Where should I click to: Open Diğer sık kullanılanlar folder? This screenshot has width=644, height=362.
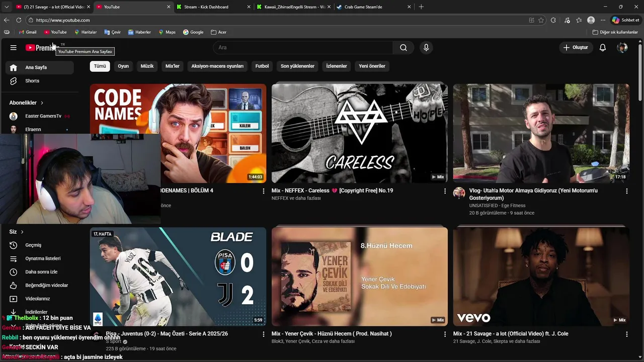click(x=615, y=32)
